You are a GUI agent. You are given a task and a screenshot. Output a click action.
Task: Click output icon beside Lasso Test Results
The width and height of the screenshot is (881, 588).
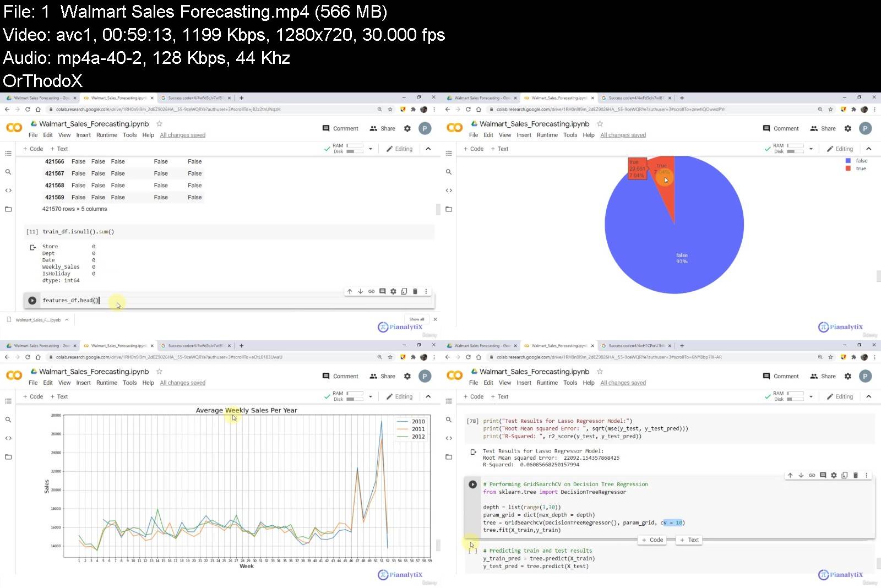tap(473, 452)
